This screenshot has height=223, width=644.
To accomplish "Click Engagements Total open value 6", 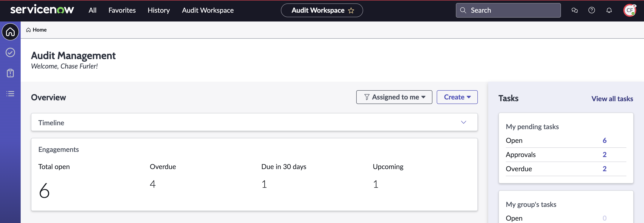I will pyautogui.click(x=44, y=190).
